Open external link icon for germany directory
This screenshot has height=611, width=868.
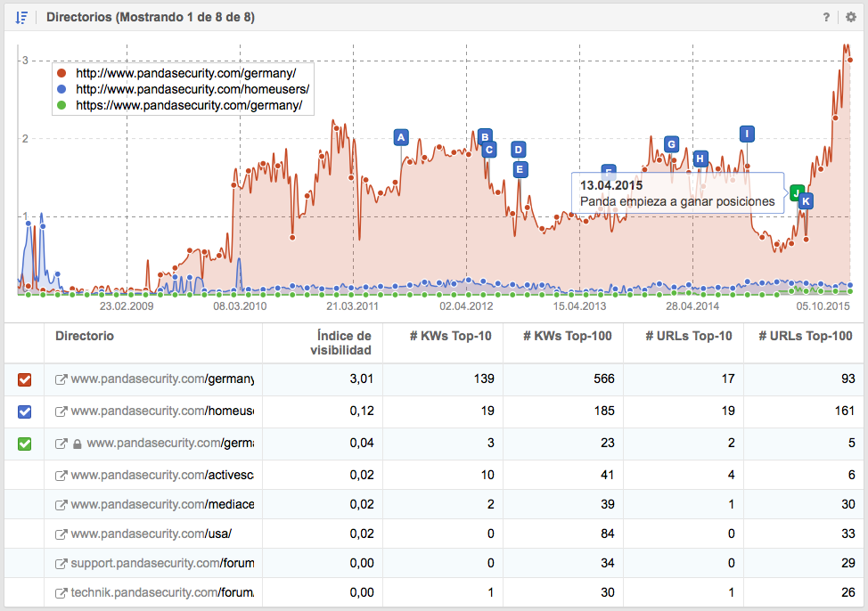click(61, 380)
